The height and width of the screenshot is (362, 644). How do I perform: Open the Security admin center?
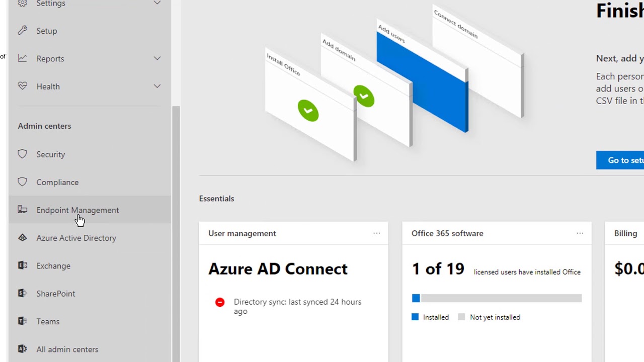pos(90,154)
